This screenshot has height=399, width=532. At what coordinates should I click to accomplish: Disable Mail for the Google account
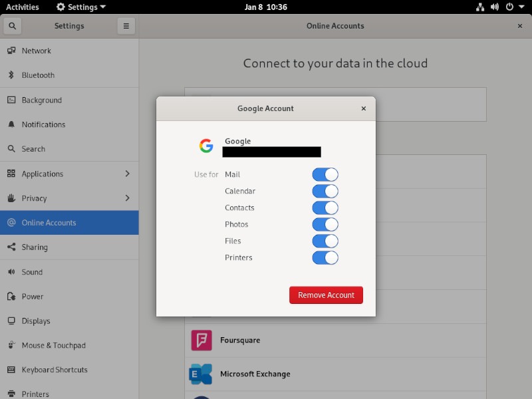[325, 174]
